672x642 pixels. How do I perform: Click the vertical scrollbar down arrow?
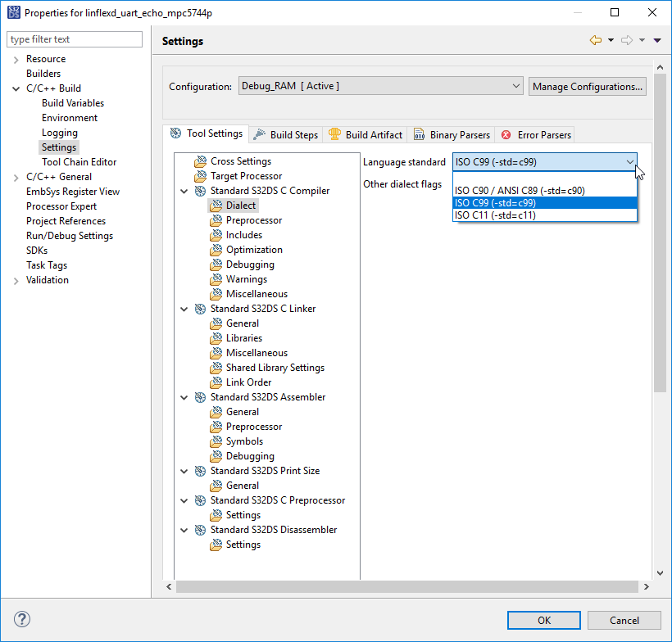[x=660, y=573]
